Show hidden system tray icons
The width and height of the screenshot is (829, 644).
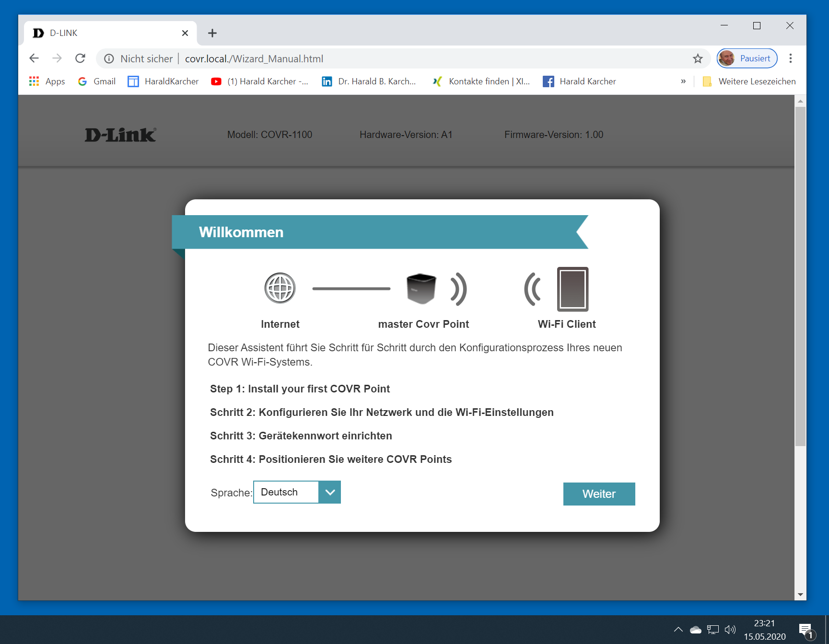pos(678,630)
